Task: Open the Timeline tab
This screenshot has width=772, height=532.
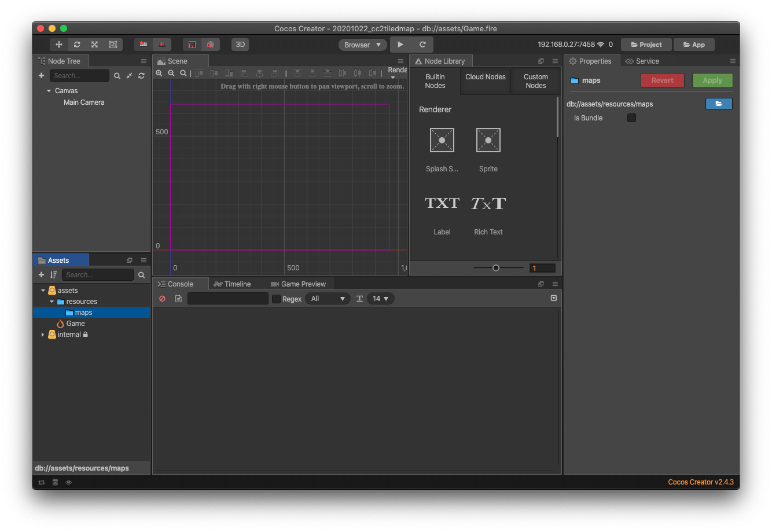Action: pyautogui.click(x=232, y=284)
